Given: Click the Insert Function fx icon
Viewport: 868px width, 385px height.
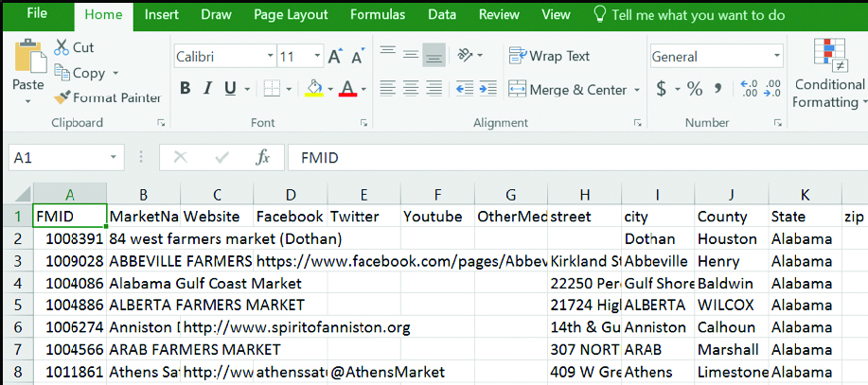Looking at the screenshot, I should coord(262,158).
